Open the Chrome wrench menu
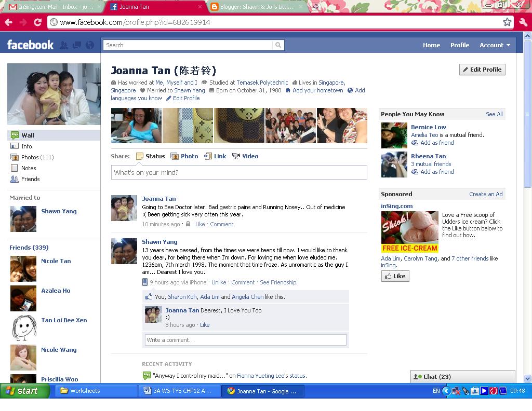Viewport: 532px width, 411px height. [523, 22]
